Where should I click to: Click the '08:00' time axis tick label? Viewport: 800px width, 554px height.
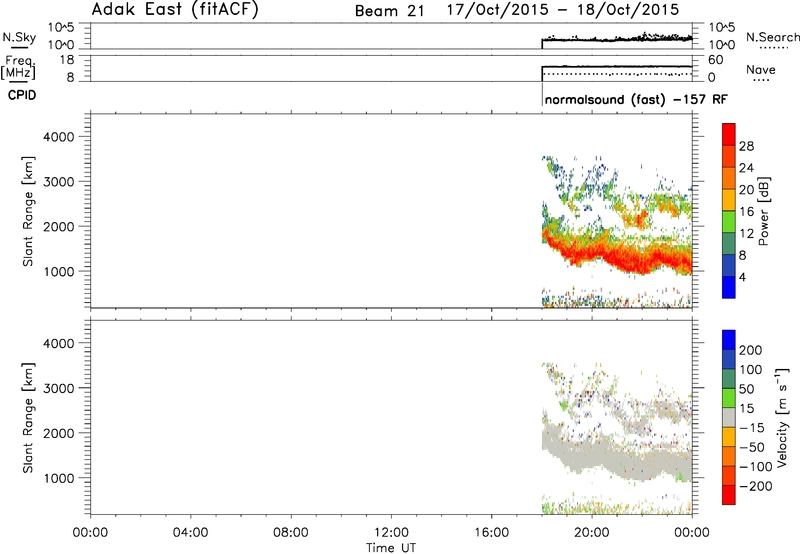point(291,533)
